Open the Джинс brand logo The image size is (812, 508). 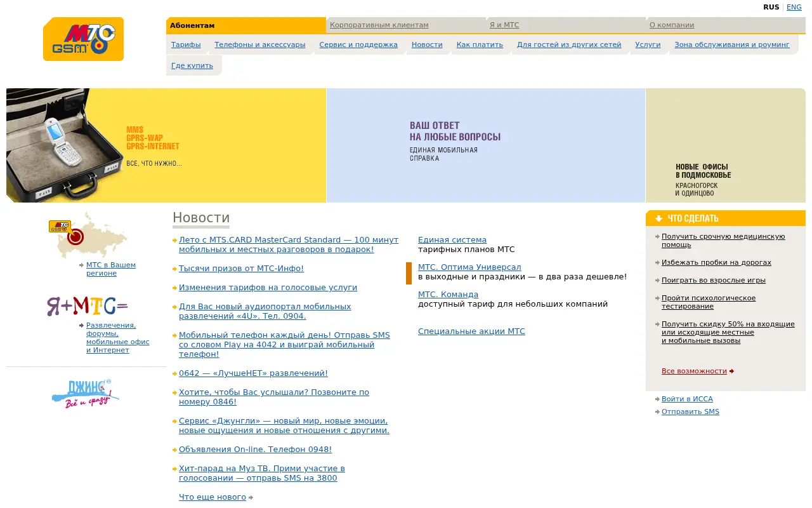click(85, 393)
